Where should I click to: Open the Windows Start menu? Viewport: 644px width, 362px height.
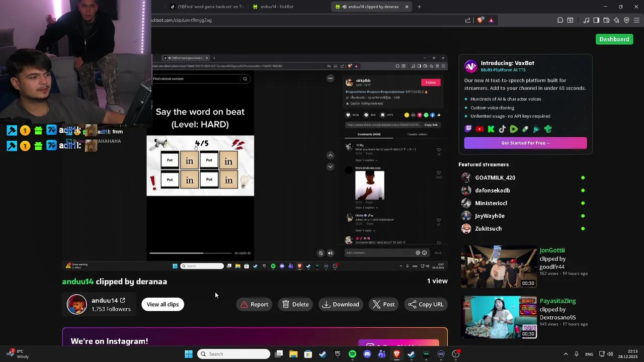pyautogui.click(x=189, y=354)
